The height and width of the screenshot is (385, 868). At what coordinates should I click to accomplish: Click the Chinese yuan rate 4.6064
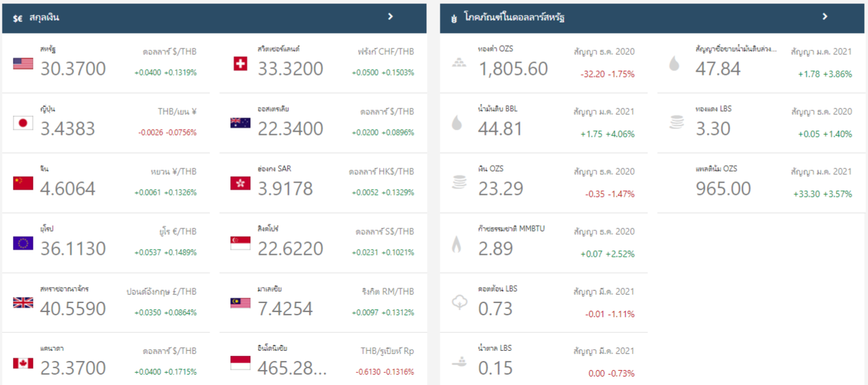[68, 188]
